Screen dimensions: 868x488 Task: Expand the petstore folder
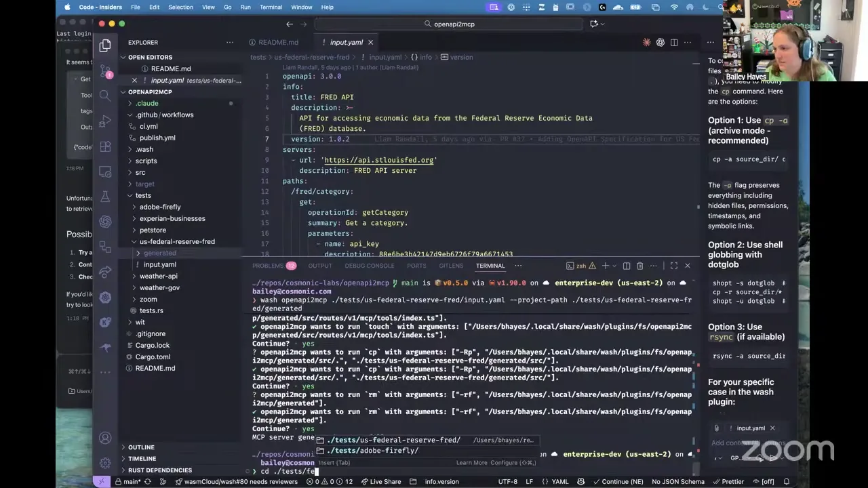click(153, 230)
